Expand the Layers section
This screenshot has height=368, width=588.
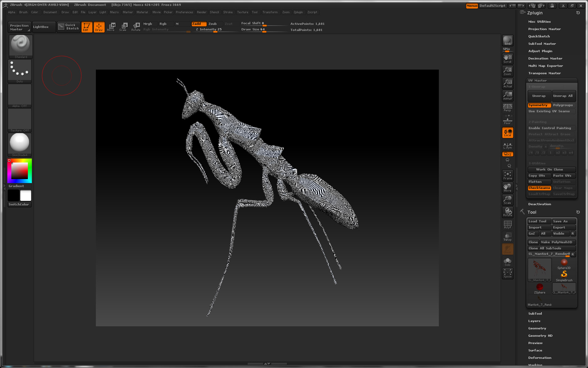pyautogui.click(x=534, y=321)
